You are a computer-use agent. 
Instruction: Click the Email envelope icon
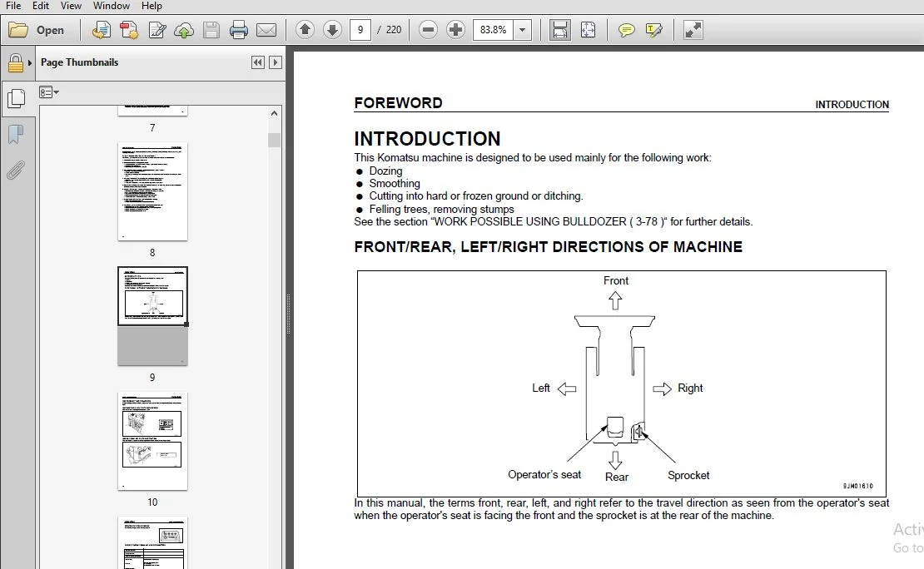[x=266, y=30]
